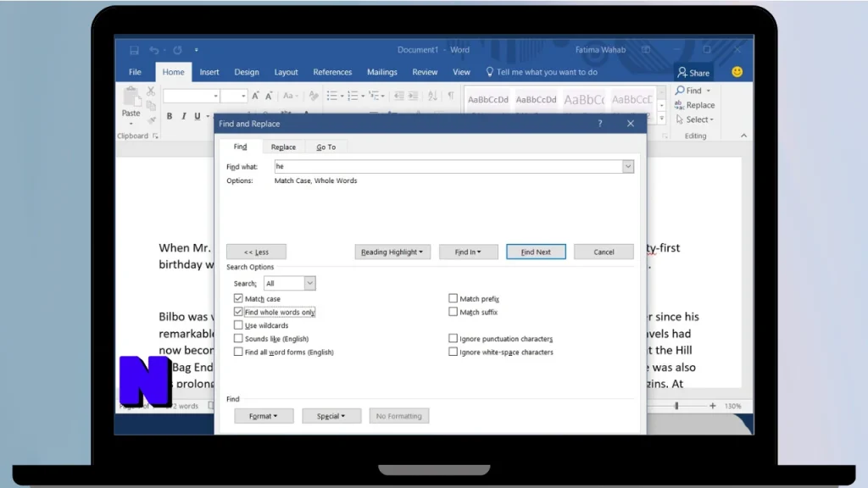Click Replace in Editing group
The height and width of the screenshot is (488, 868).
(695, 105)
